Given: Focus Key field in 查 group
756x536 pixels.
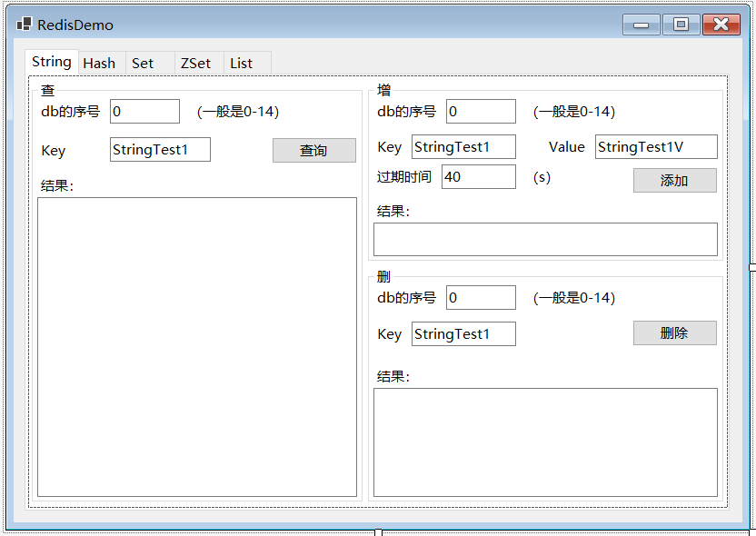Looking at the screenshot, I should coord(160,149).
